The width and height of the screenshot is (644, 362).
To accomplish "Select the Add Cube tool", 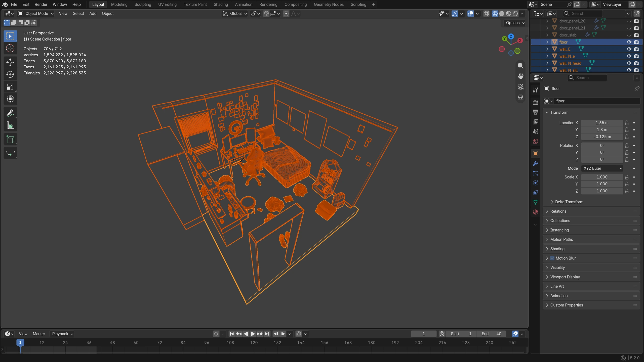I will 10,139.
